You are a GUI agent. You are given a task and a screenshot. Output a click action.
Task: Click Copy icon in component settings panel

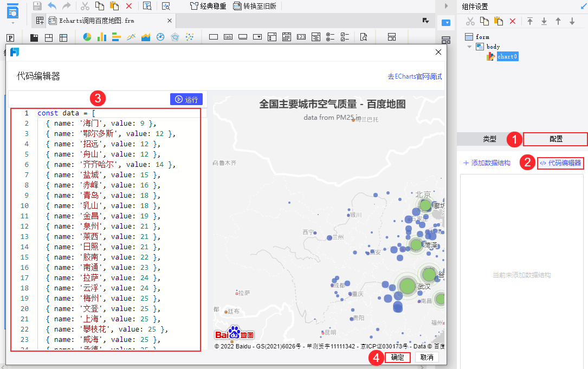point(484,21)
